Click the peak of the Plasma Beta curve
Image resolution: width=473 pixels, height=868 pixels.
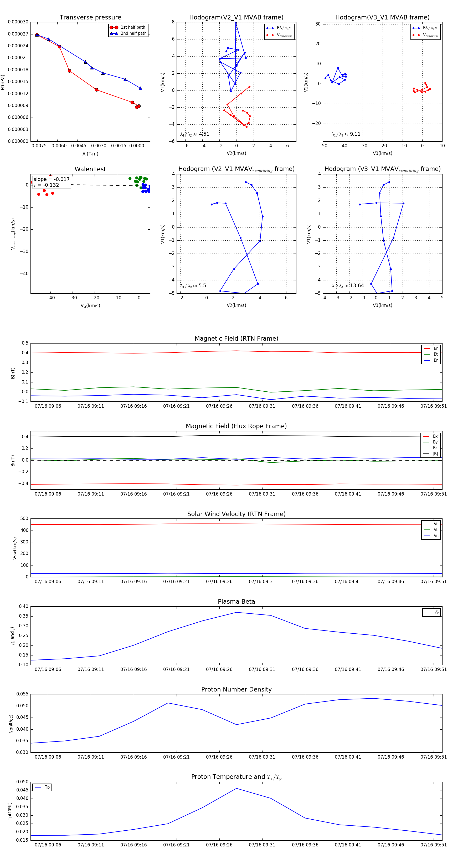[236, 613]
